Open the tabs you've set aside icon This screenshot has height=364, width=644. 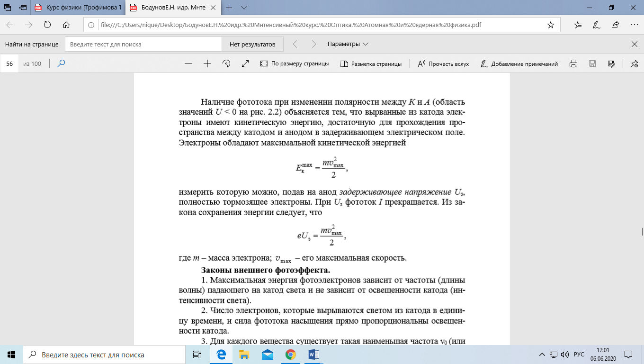coord(8,8)
